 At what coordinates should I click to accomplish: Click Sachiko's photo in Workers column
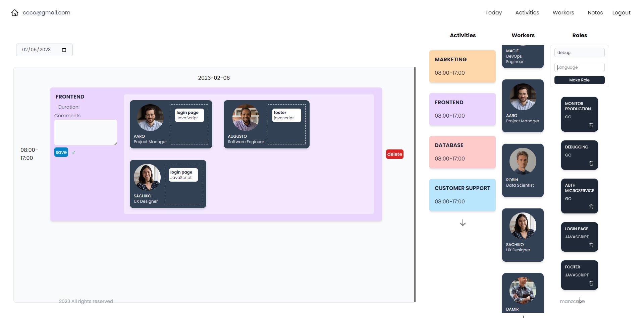[523, 226]
